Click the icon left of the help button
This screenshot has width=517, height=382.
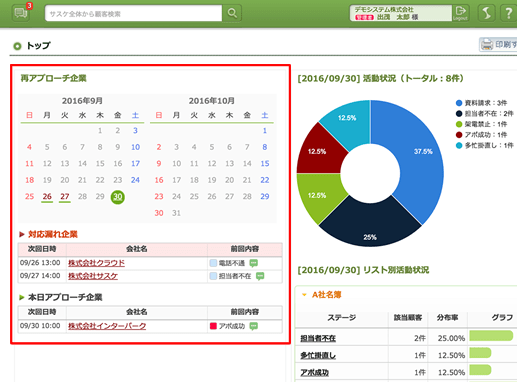coord(487,13)
